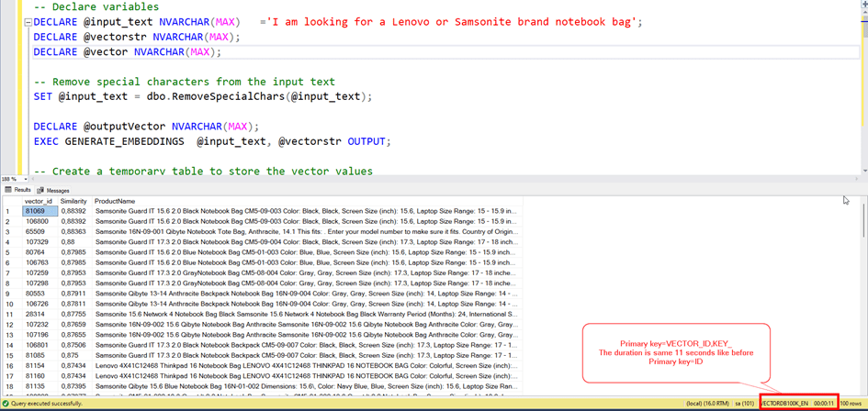This screenshot has height=411, width=868.
Task: Click the VECTORDB100K_EN database status item
Action: click(x=783, y=404)
